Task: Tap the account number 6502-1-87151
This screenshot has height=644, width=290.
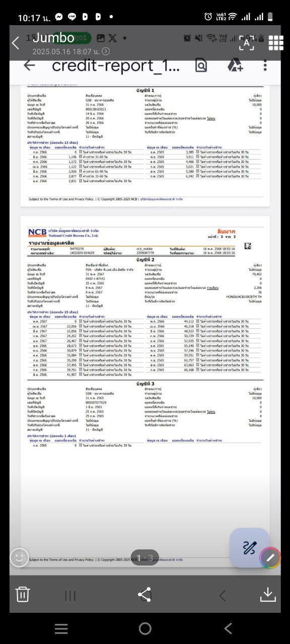Action: point(95,278)
